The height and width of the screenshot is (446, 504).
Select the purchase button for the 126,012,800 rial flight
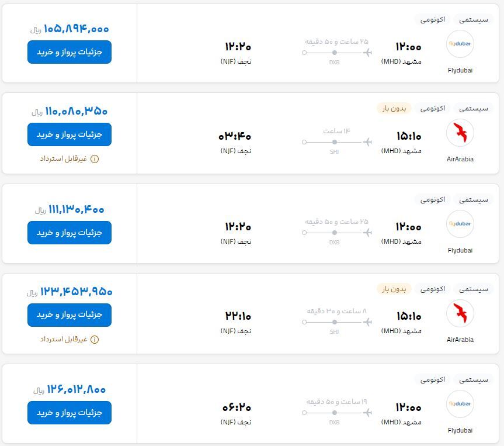69,413
